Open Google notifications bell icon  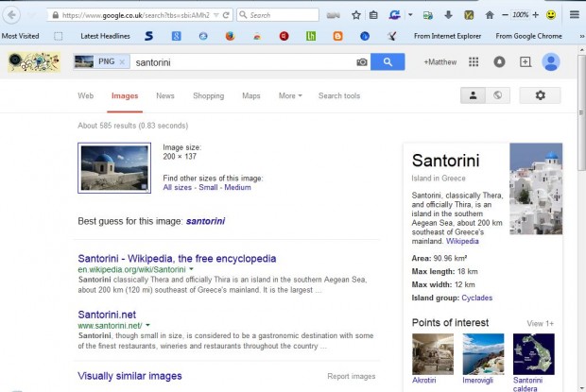tap(499, 61)
